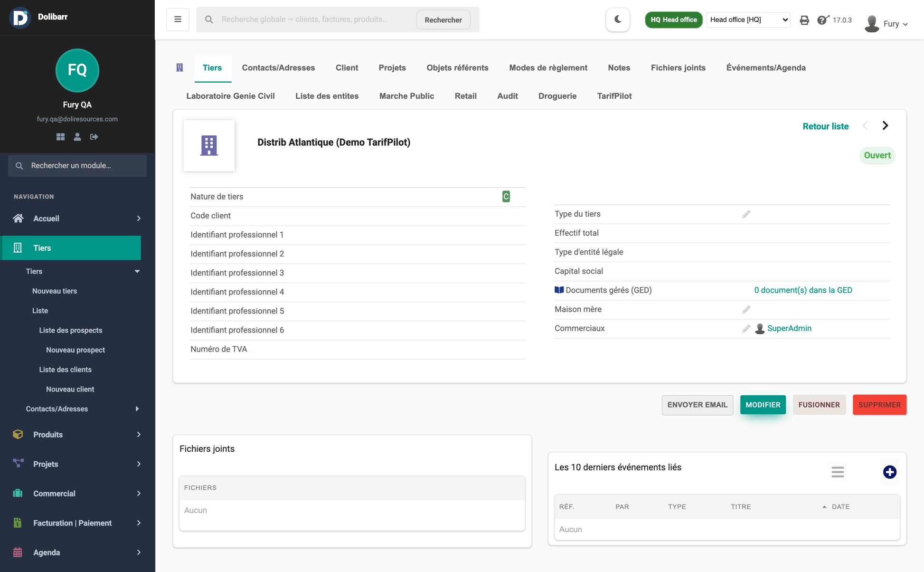The height and width of the screenshot is (572, 924).
Task: Toggle dark mode with the moon icon
Action: [x=618, y=19]
